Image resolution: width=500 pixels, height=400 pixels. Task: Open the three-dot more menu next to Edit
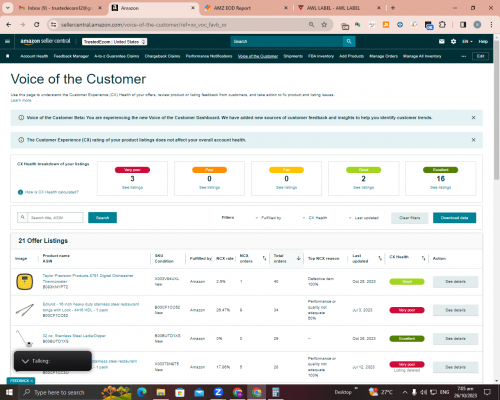point(464,56)
